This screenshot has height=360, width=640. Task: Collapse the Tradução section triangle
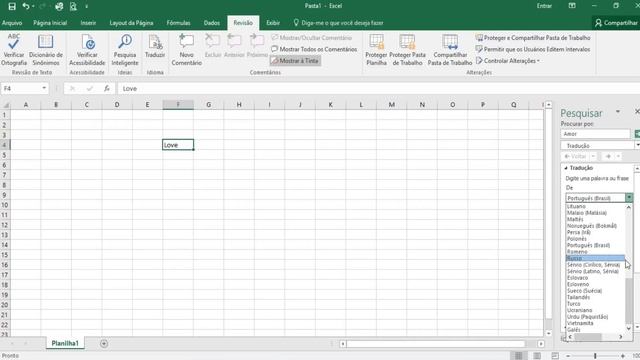pos(566,168)
